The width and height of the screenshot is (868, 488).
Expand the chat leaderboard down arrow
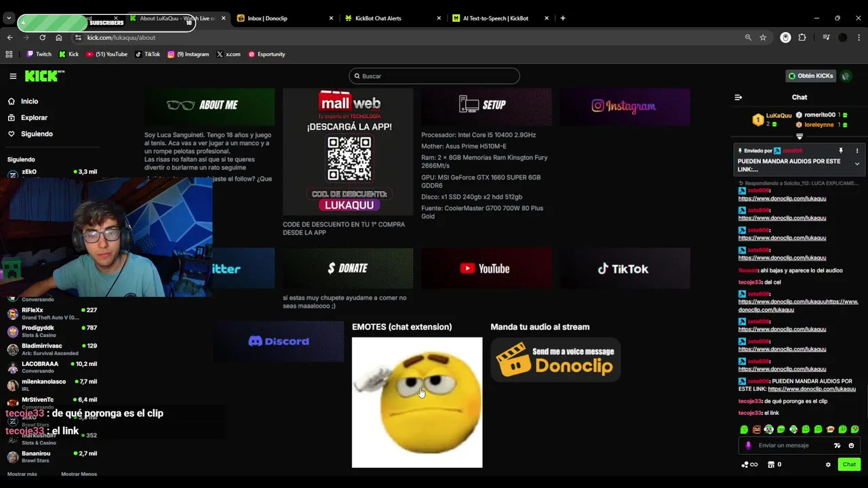pyautogui.click(x=800, y=136)
